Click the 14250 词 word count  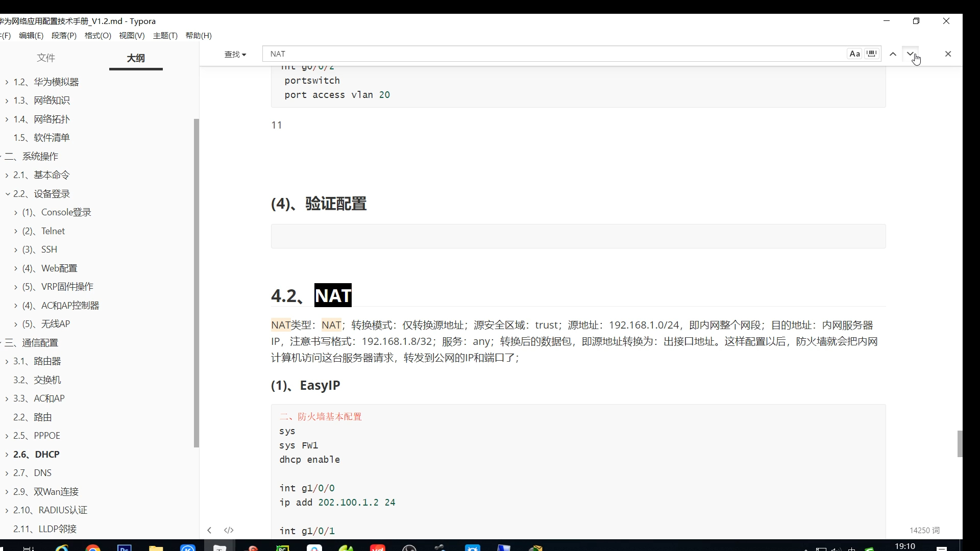pyautogui.click(x=924, y=530)
